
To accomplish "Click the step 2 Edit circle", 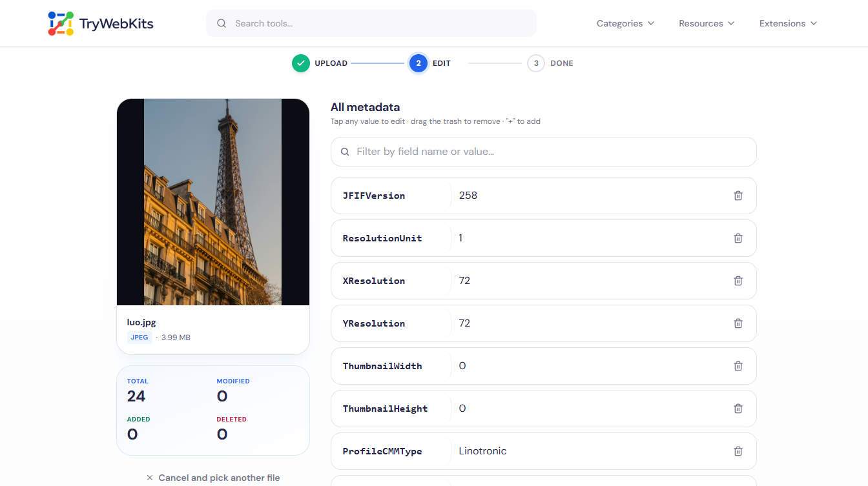I will [418, 63].
